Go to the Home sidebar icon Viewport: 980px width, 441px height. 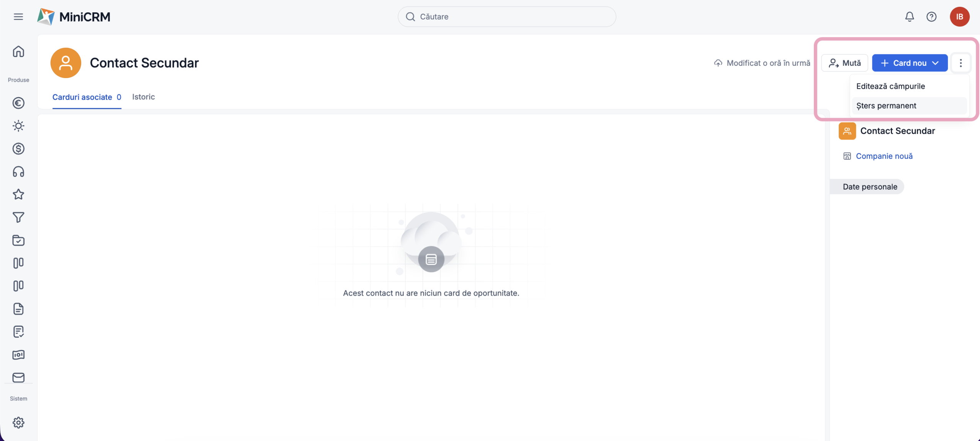[18, 51]
